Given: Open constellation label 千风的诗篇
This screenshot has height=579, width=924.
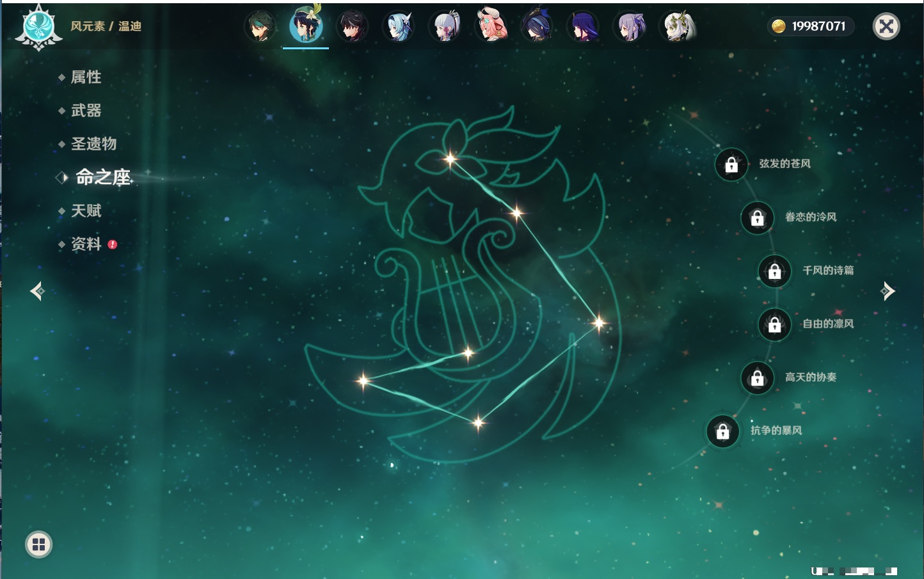Looking at the screenshot, I should 828,270.
